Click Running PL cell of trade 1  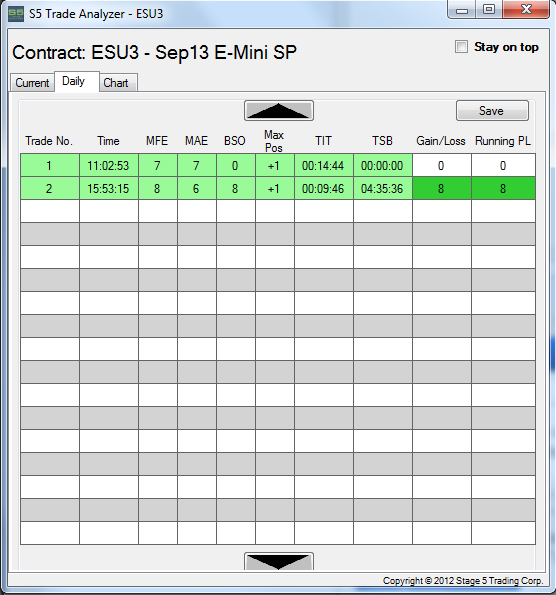pyautogui.click(x=503, y=165)
